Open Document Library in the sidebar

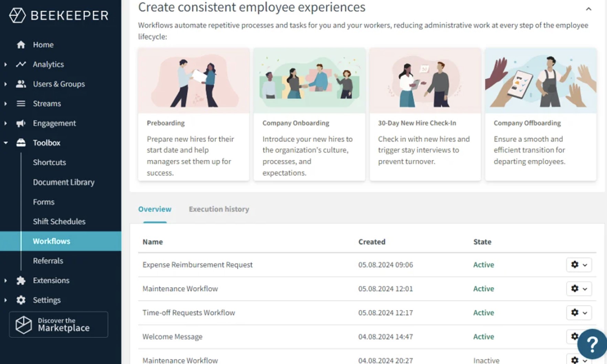pos(64,182)
